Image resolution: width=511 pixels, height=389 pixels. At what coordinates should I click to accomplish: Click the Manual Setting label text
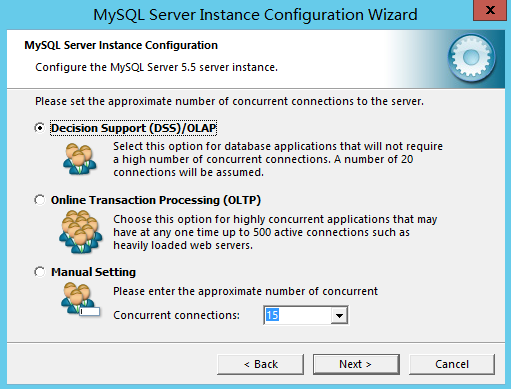coord(93,272)
